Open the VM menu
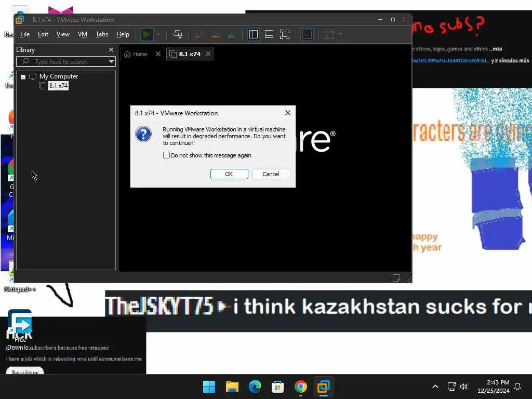This screenshot has width=532, height=399. coord(83,34)
